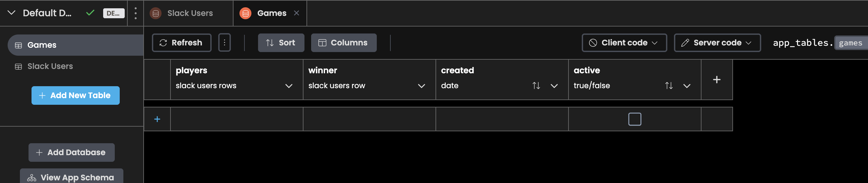Image resolution: width=868 pixels, height=183 pixels.
Task: Close the Games tab
Action: [296, 13]
